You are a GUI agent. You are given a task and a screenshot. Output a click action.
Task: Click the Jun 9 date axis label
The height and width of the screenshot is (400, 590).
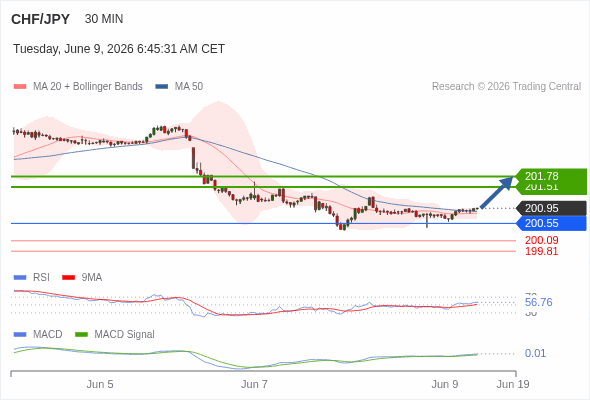[445, 384]
